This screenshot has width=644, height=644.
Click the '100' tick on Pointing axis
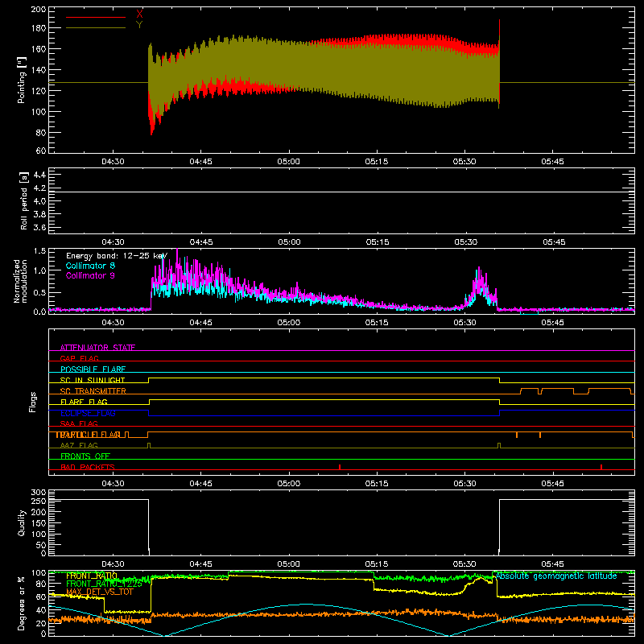38,111
